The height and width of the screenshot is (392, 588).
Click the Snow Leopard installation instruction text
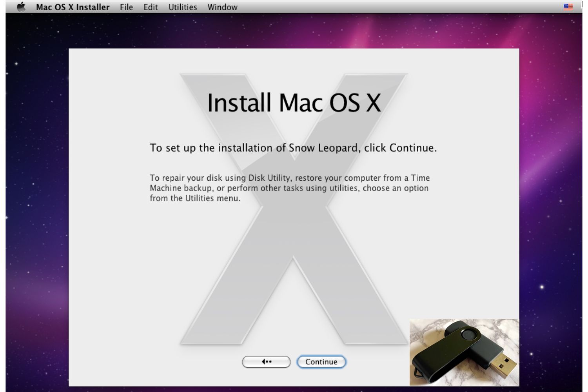click(x=293, y=148)
